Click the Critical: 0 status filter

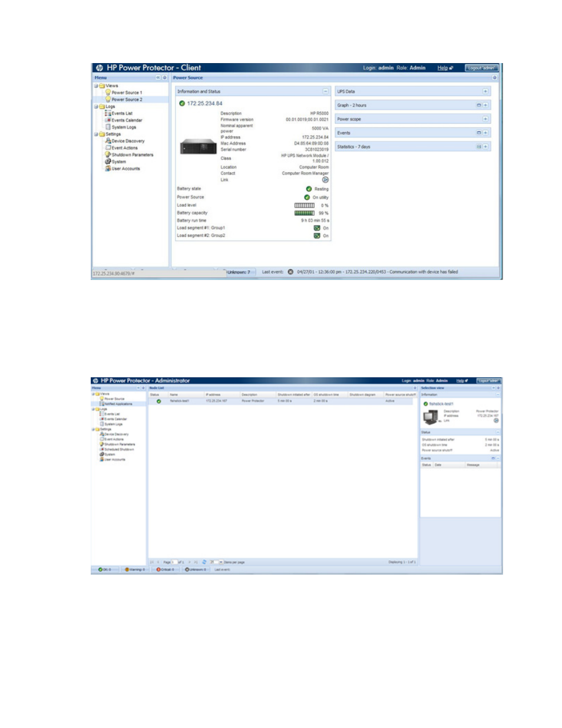tap(166, 570)
